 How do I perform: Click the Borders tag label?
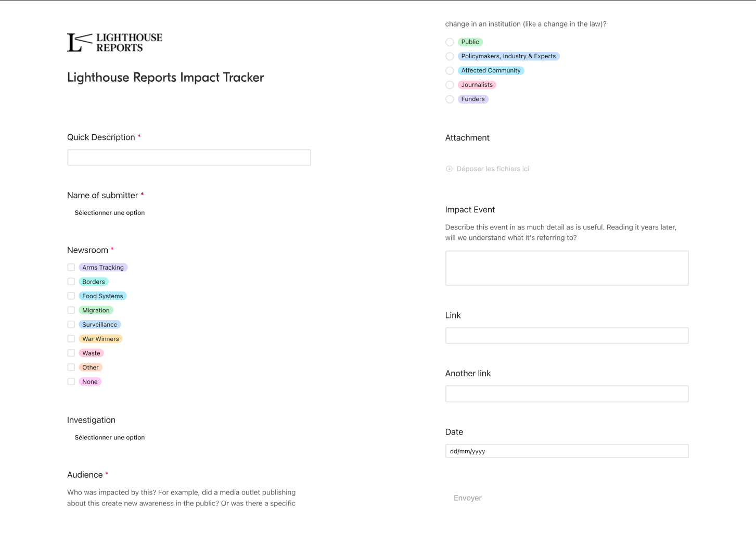pos(94,282)
